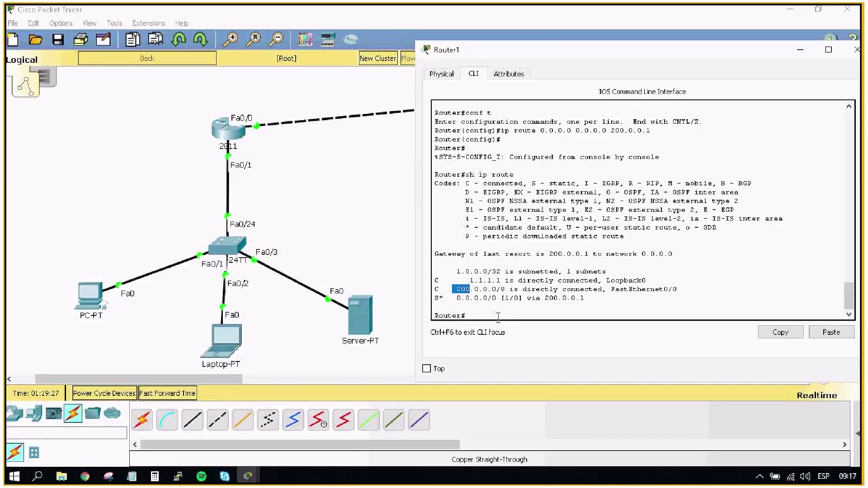868x488 pixels.
Task: Open the Tools menu
Action: tap(115, 23)
